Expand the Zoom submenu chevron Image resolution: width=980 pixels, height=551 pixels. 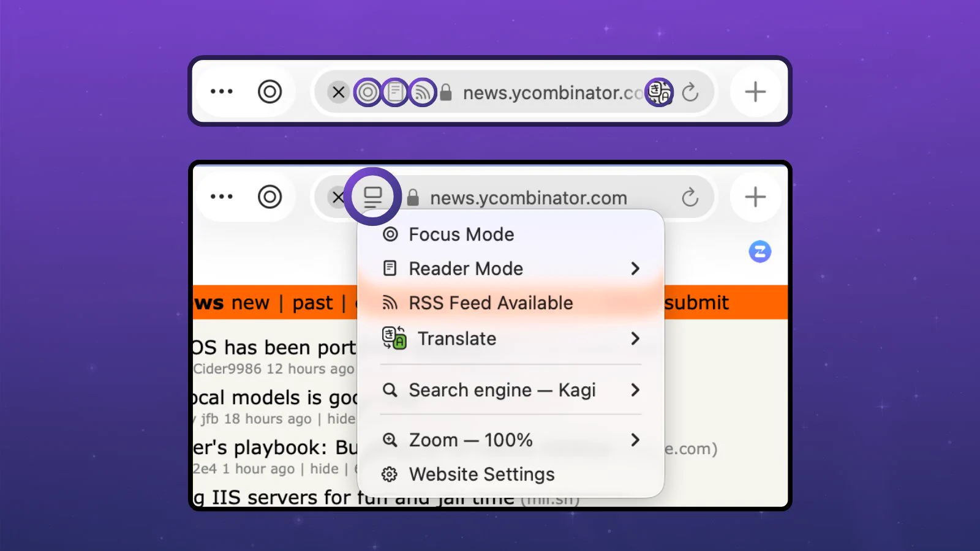click(635, 440)
